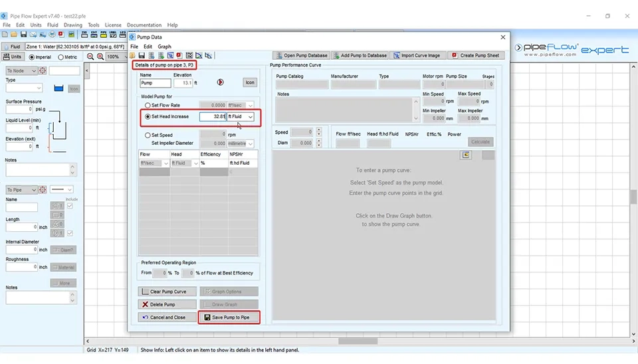The image size is (638, 364).
Task: Select the Set Flow Rate radio button
Action: pyautogui.click(x=148, y=105)
